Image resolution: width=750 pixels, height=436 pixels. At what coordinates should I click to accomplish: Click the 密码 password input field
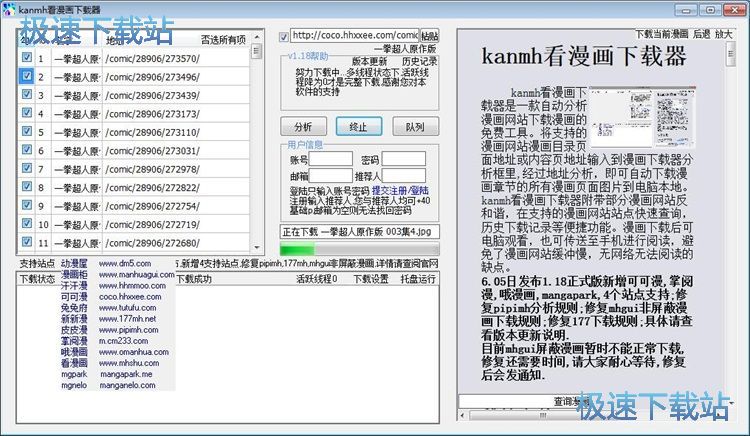404,159
